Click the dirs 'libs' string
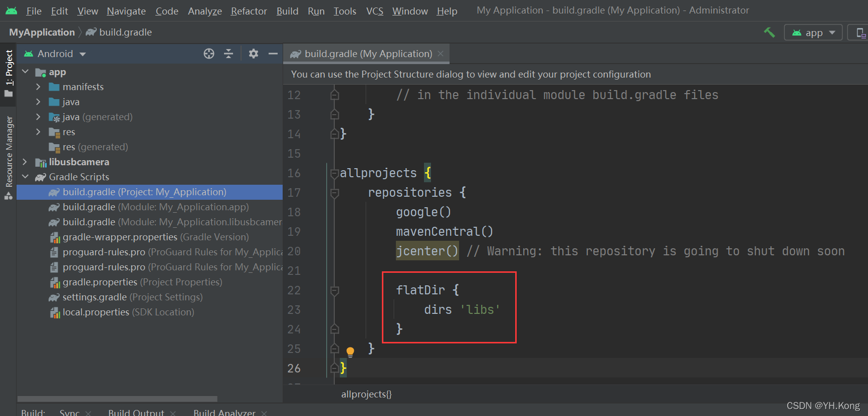This screenshot has height=416, width=868. click(480, 310)
